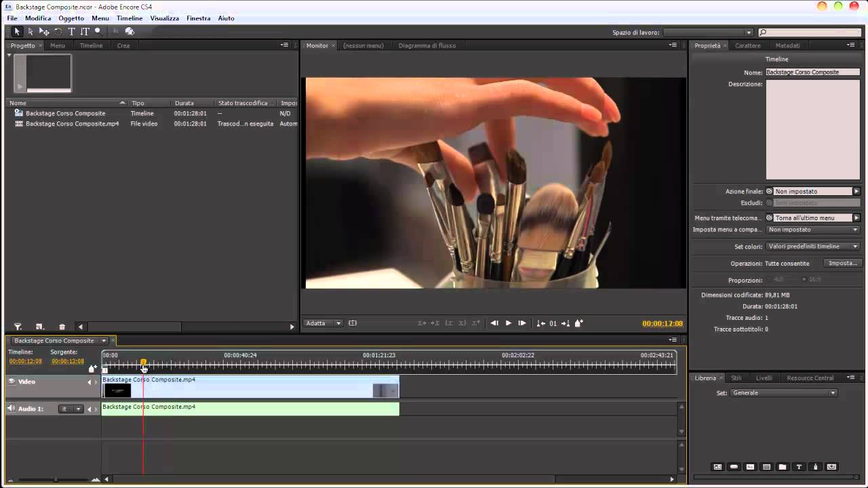
Task: Select the Move tool in toolbar
Action: coord(44,32)
